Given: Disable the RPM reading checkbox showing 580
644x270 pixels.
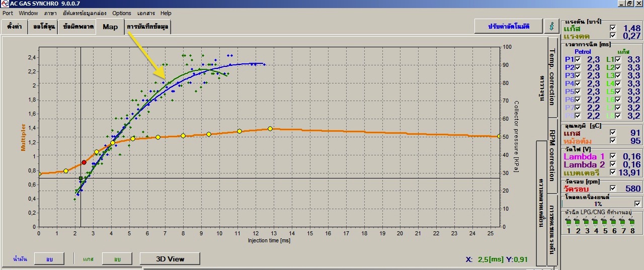Looking at the screenshot, I should (x=612, y=189).
